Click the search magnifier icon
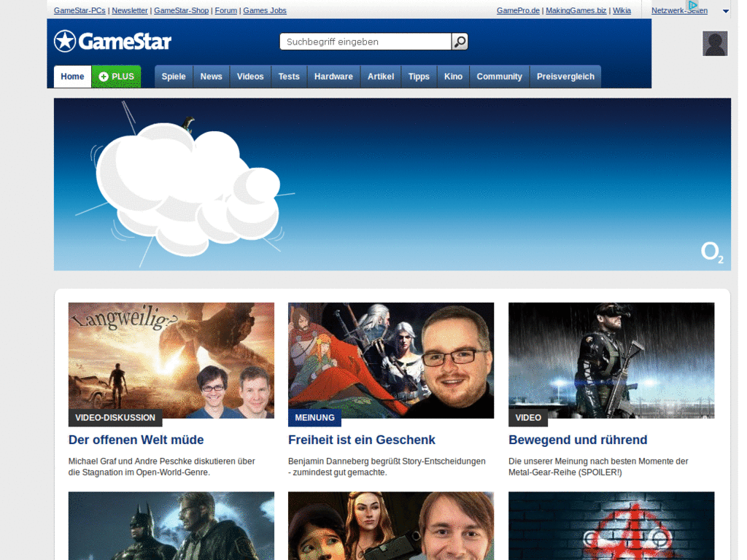Image resolution: width=747 pixels, height=560 pixels. 459,42
